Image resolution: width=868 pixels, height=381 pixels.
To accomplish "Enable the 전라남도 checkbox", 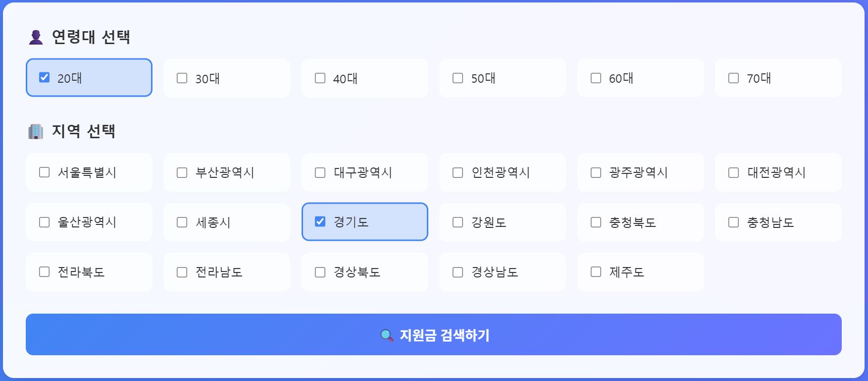I will [182, 272].
